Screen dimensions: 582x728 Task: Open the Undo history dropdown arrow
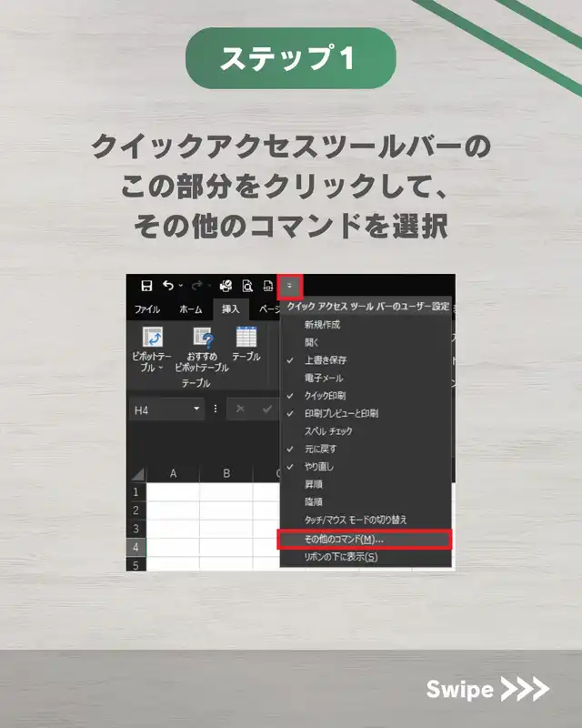pyautogui.click(x=180, y=286)
